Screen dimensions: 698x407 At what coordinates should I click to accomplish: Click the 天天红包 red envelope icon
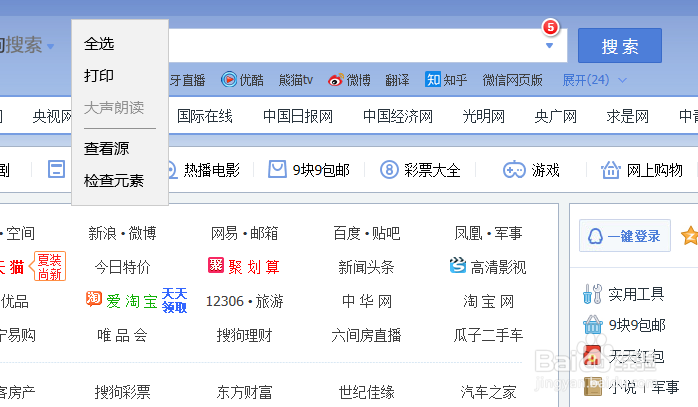[592, 356]
